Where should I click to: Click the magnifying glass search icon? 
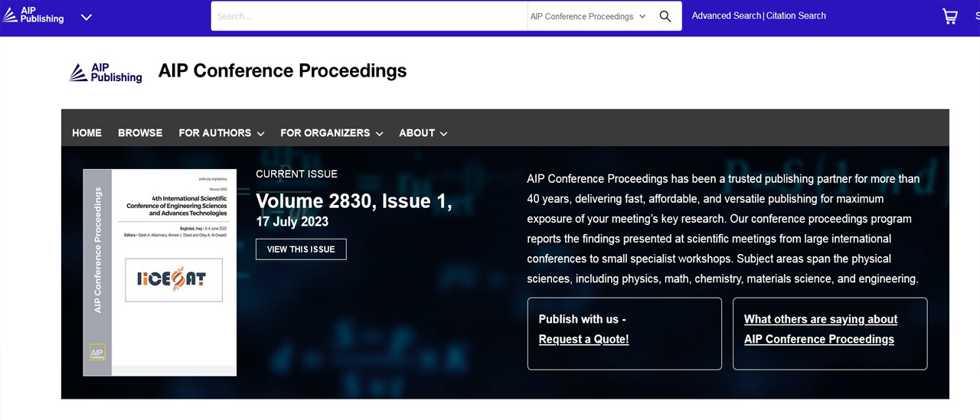[x=665, y=16]
